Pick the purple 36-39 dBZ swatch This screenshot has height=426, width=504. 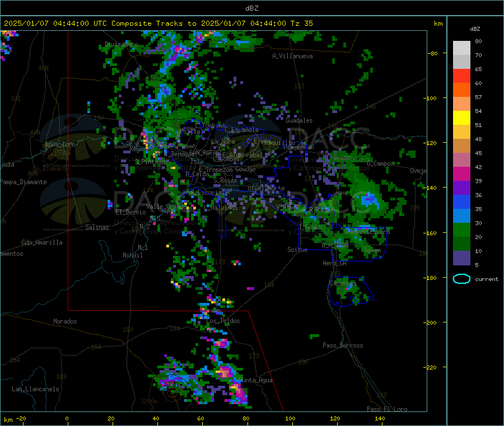pyautogui.click(x=461, y=188)
